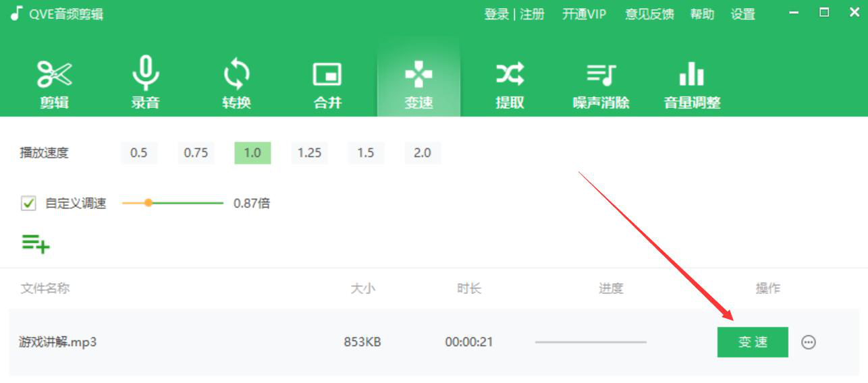The width and height of the screenshot is (868, 383).
Task: Click the custom speed slider handle
Action: pos(148,202)
